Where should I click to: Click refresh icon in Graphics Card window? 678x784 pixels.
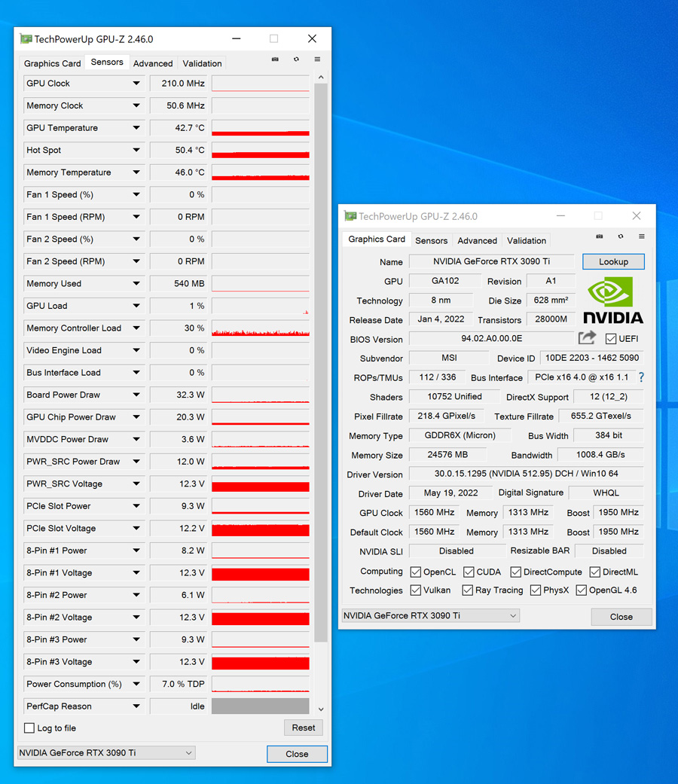[621, 236]
